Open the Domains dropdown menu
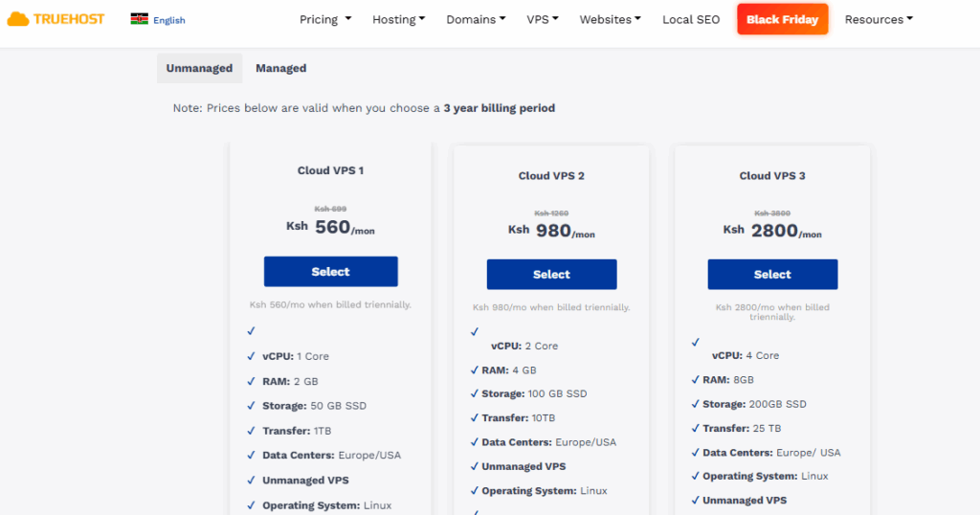The width and height of the screenshot is (980, 515). pyautogui.click(x=476, y=19)
